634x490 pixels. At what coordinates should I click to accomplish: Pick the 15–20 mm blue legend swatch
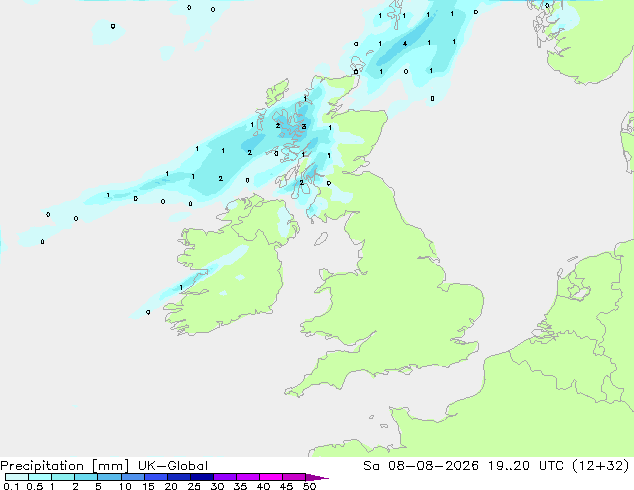[155, 477]
